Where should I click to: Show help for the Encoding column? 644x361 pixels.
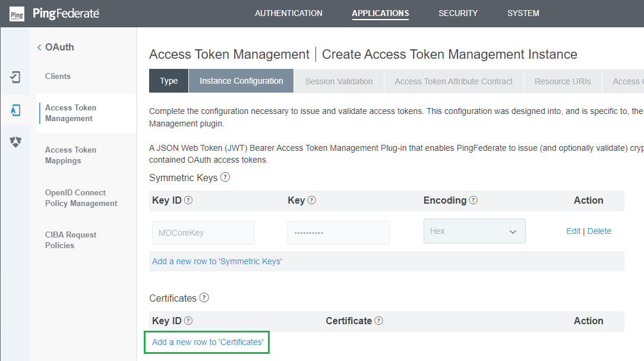tap(473, 201)
